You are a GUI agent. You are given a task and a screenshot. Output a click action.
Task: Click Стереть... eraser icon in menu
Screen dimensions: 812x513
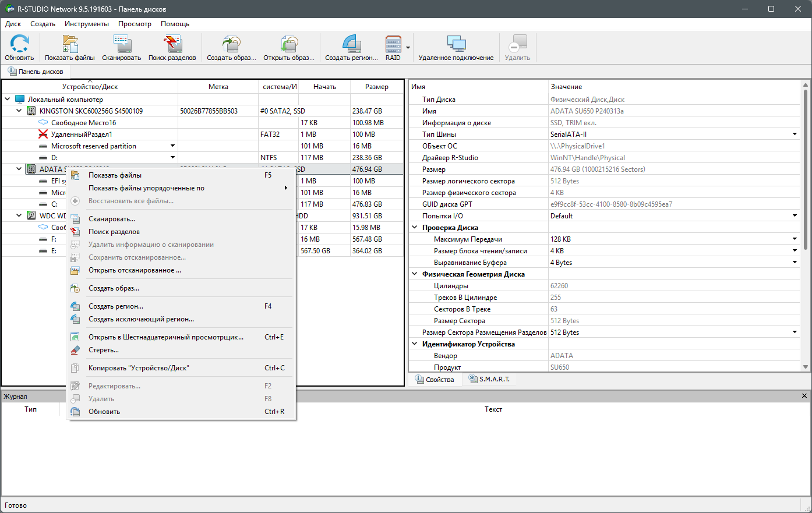tap(75, 350)
